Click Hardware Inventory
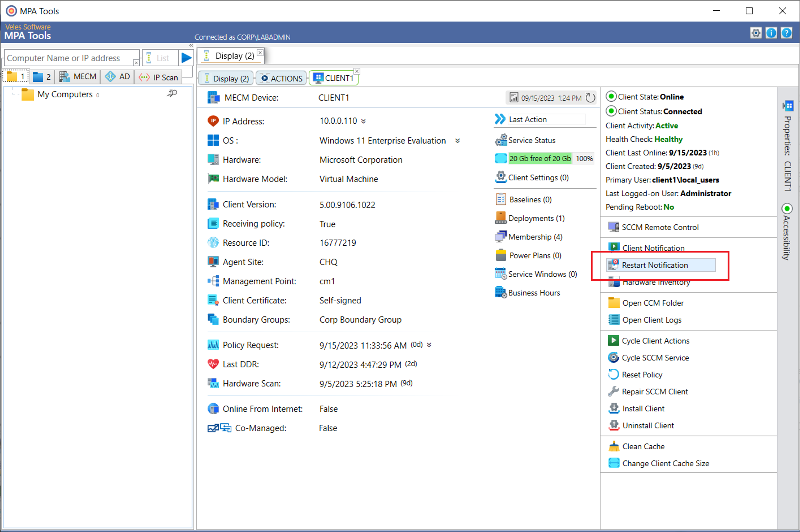 (649, 282)
